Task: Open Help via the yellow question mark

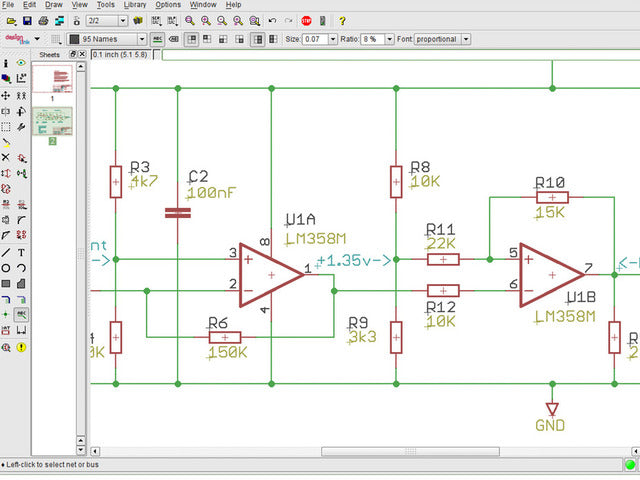Action: click(x=342, y=20)
